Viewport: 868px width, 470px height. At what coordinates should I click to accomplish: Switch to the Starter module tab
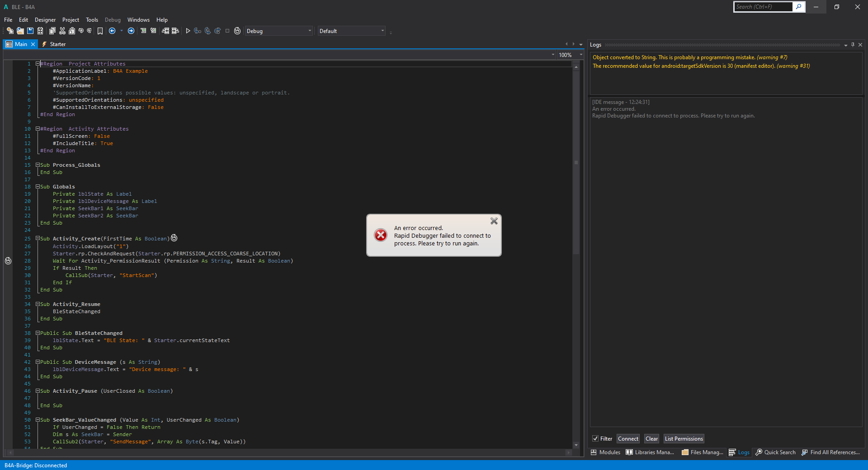[57, 44]
